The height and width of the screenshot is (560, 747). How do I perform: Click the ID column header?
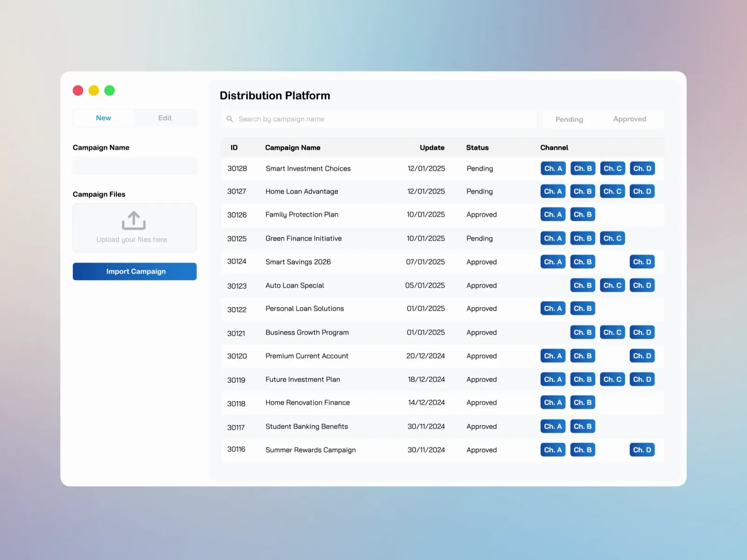click(234, 147)
